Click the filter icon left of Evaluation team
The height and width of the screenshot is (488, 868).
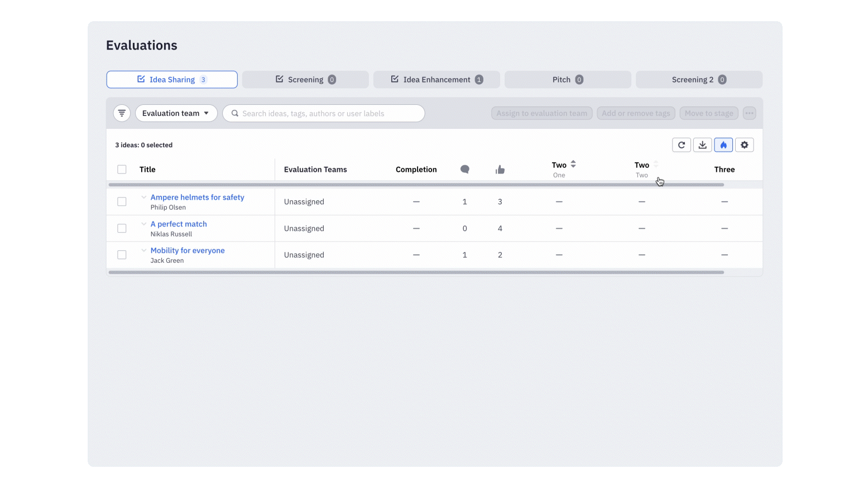tap(121, 113)
